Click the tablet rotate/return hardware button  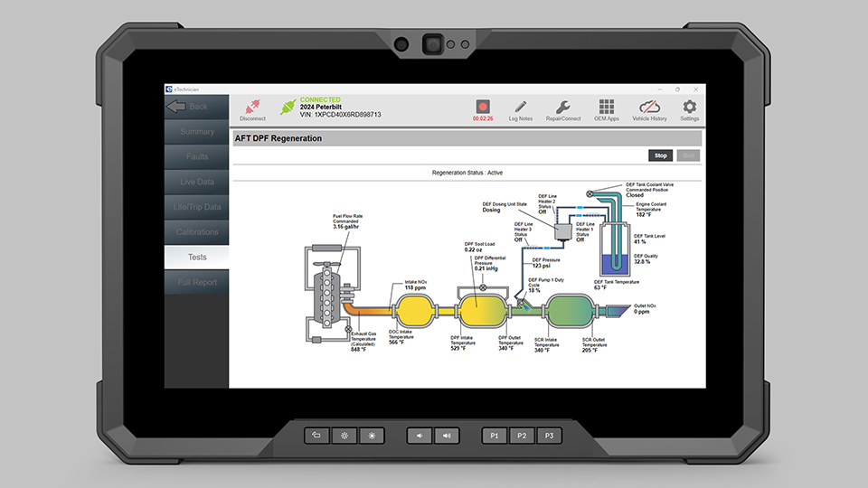coord(316,436)
